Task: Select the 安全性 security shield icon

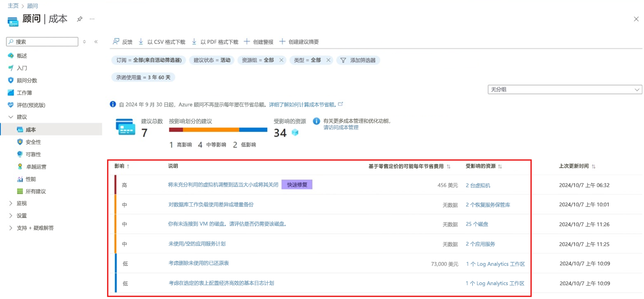Action: tap(20, 142)
